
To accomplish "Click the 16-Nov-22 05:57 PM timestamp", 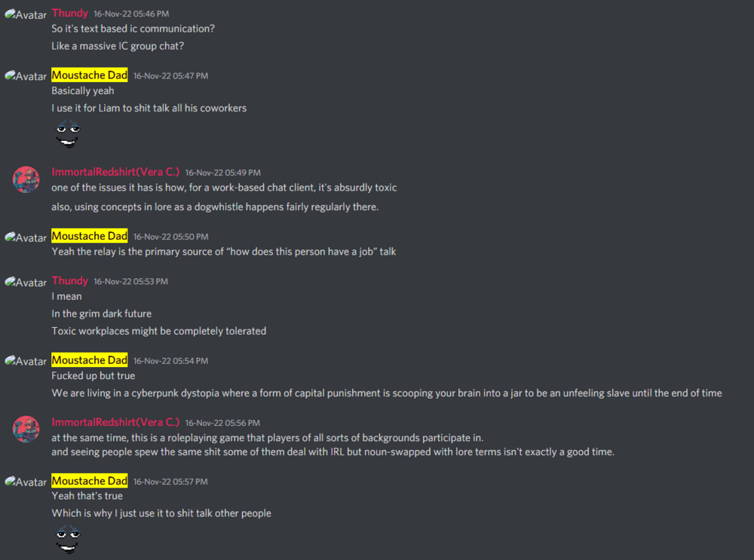I will 170,482.
